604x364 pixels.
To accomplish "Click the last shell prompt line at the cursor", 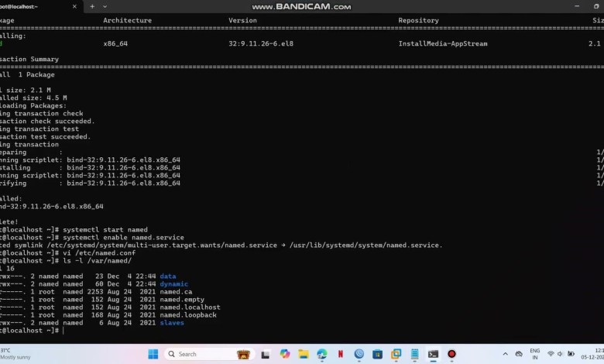I will click(32, 331).
